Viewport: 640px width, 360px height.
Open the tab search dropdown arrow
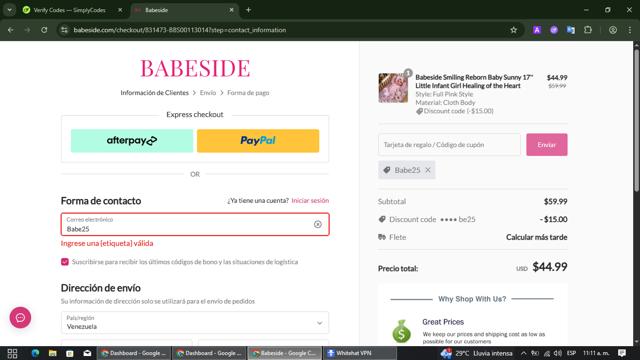tap(9, 10)
